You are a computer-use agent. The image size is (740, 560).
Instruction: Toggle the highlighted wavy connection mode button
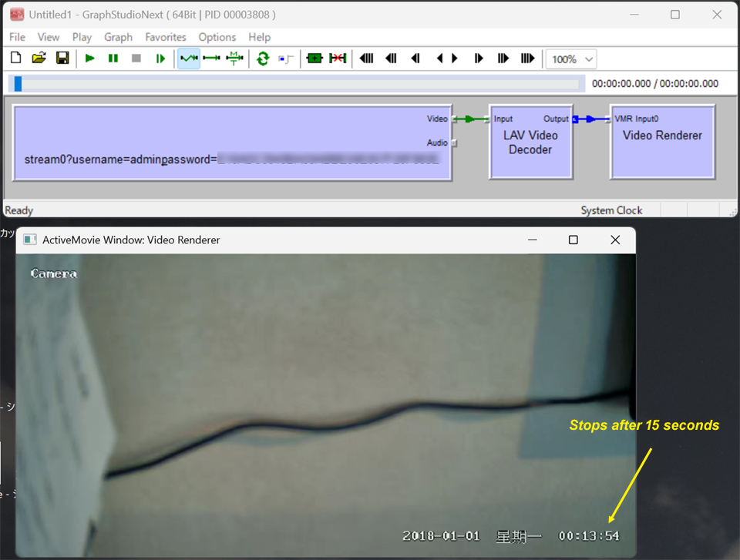click(x=189, y=59)
